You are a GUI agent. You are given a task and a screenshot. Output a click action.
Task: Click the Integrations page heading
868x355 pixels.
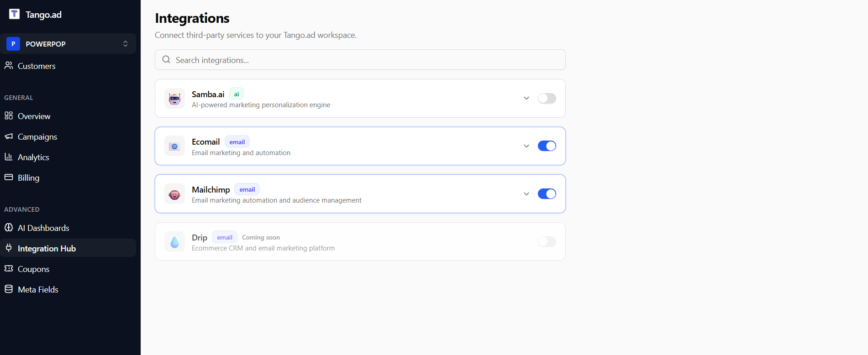(x=192, y=18)
